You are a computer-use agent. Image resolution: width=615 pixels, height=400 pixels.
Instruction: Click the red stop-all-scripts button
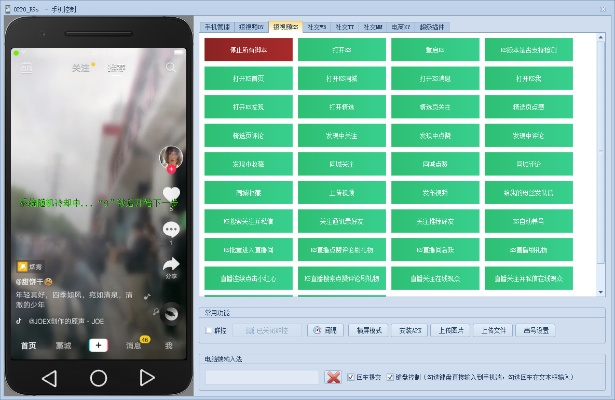248,49
